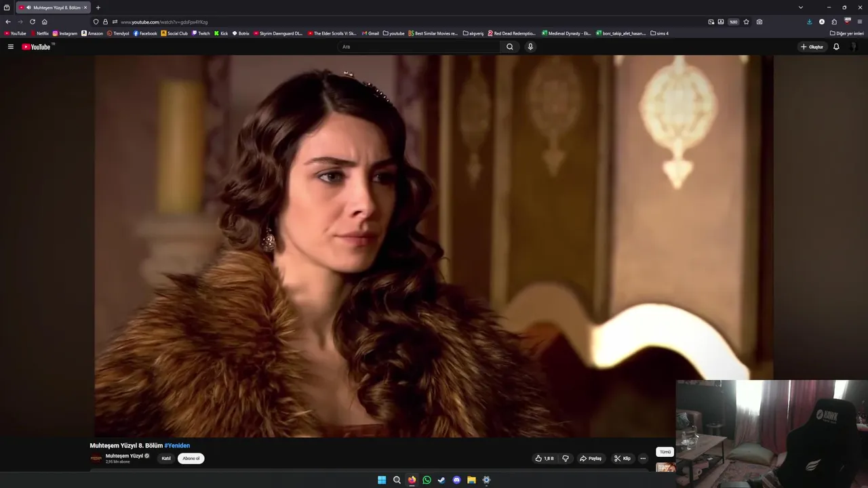Click the #Yeniden hashtag link
This screenshot has height=488, width=868.
click(177, 445)
